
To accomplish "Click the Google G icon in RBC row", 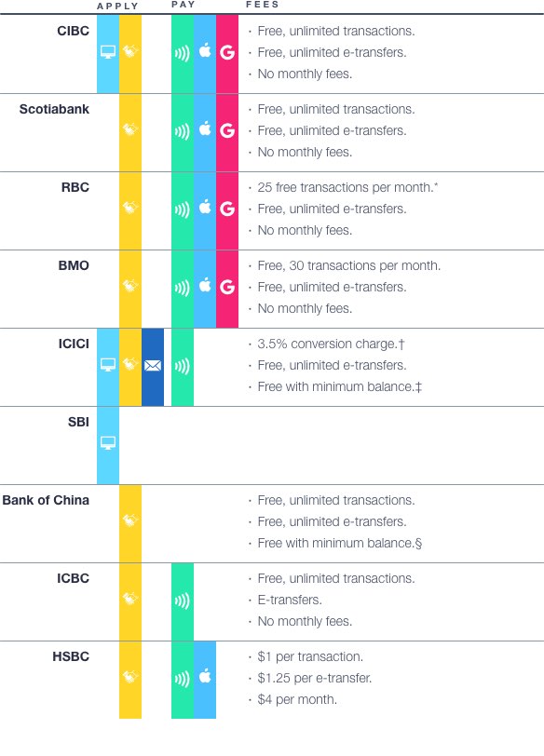I will click(227, 209).
